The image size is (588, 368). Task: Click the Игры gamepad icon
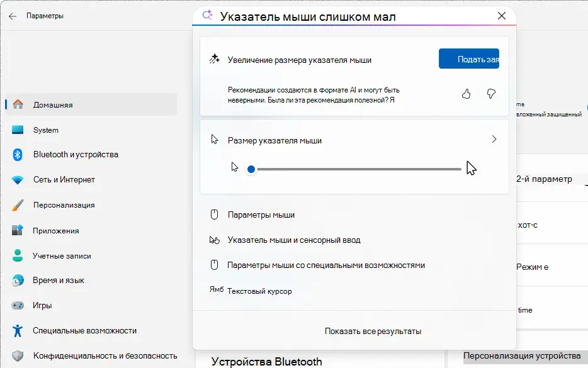point(18,306)
